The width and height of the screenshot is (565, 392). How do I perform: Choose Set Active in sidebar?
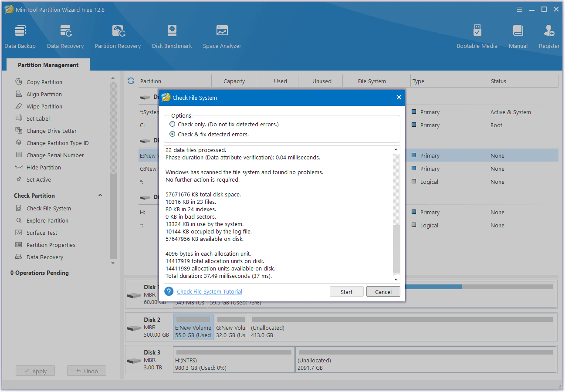pos(38,179)
